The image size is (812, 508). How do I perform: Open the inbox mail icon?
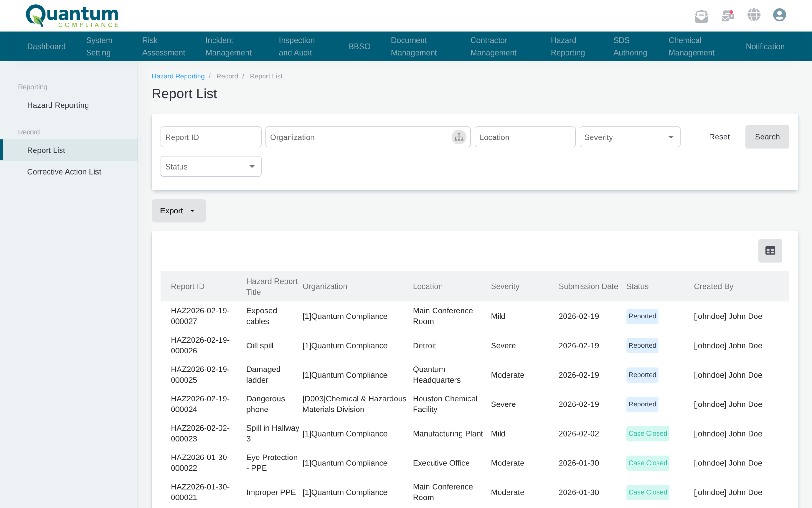701,16
